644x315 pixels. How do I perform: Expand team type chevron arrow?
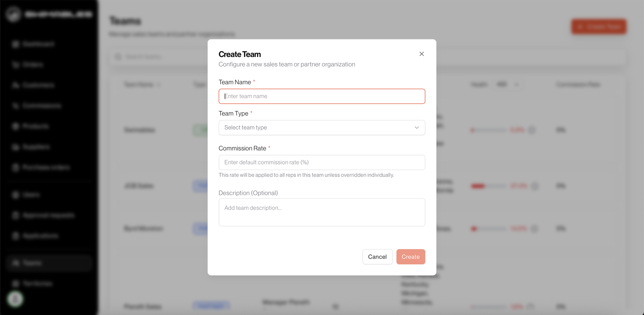[417, 128]
